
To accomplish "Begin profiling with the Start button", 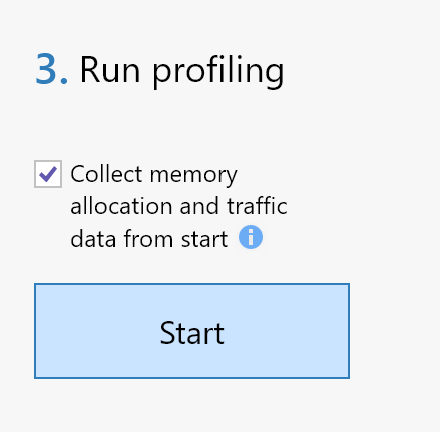I will (x=192, y=331).
